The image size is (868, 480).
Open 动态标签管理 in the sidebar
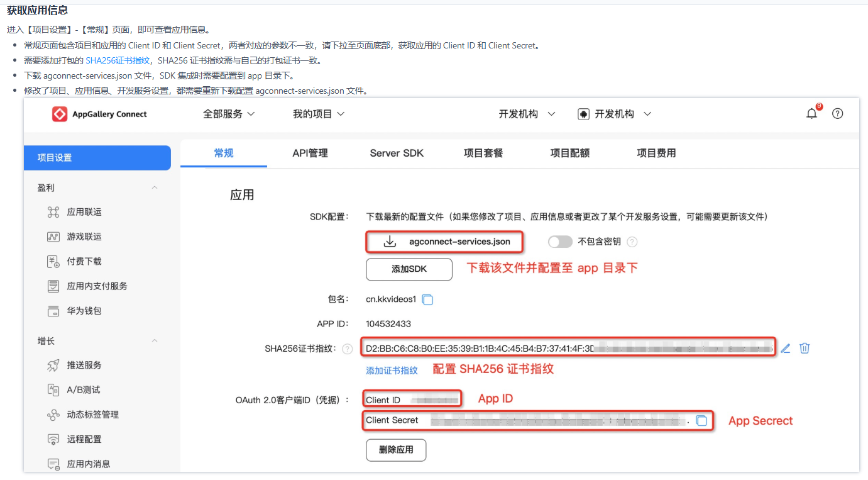[93, 415]
